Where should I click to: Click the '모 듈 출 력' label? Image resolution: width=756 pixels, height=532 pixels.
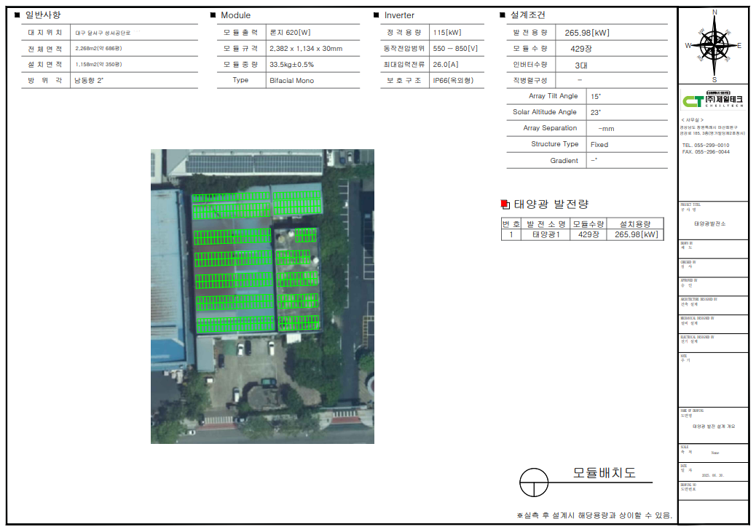240,32
